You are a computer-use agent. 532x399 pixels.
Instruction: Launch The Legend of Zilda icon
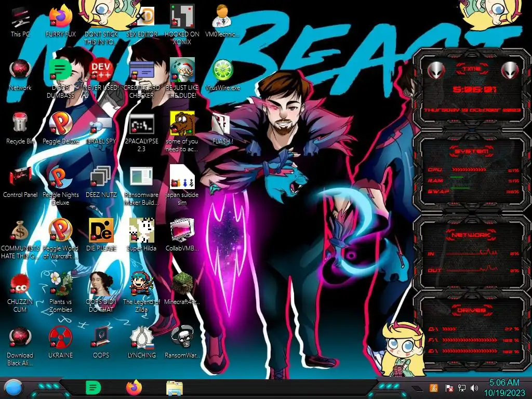click(x=141, y=292)
